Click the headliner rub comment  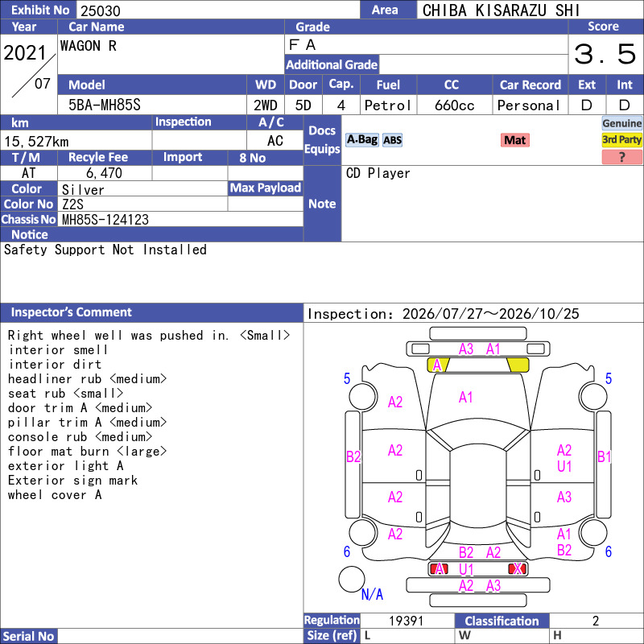[x=87, y=378]
